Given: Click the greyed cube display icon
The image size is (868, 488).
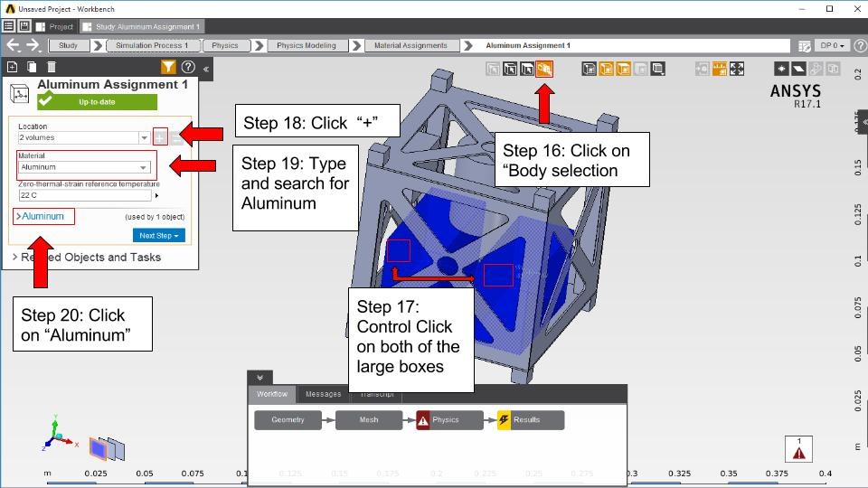Looking at the screenshot, I should [x=640, y=70].
